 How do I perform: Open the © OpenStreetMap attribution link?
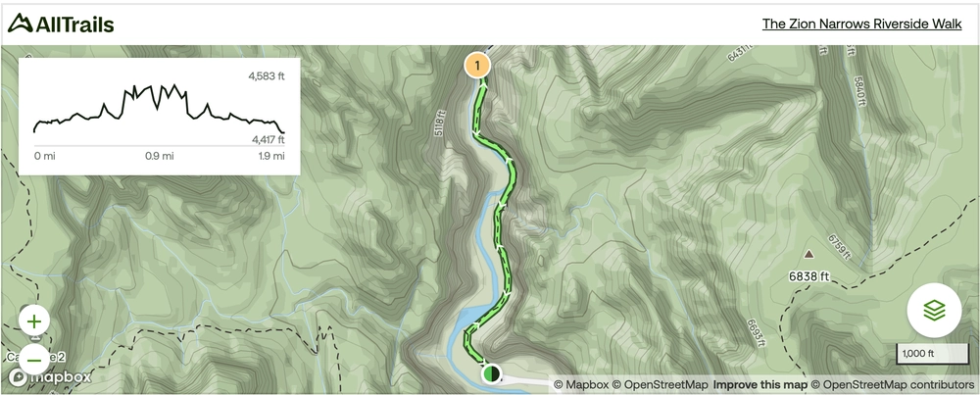pos(660,384)
